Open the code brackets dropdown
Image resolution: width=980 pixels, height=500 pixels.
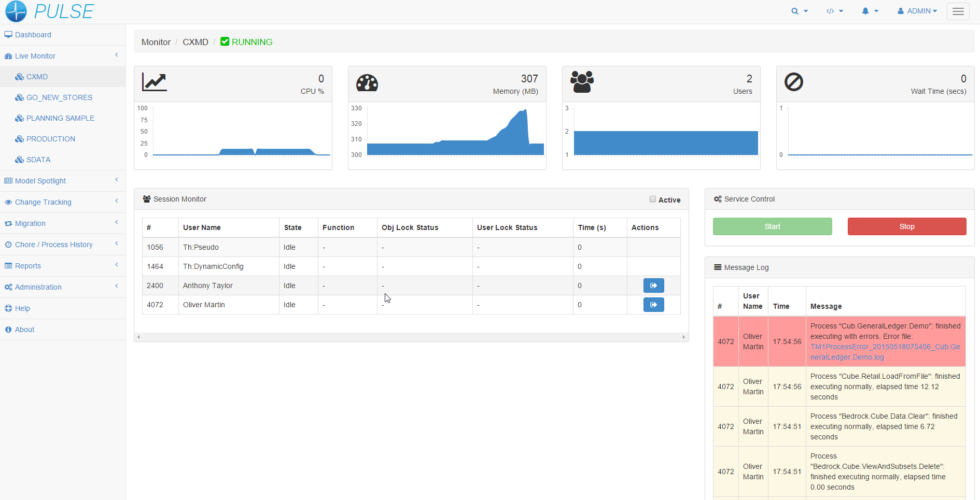[x=835, y=11]
